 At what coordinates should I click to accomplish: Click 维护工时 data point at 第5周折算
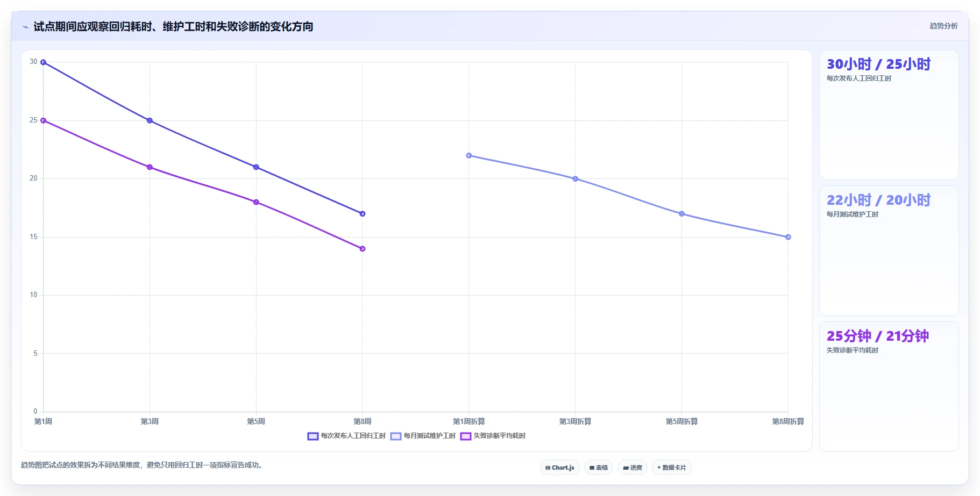(x=681, y=214)
